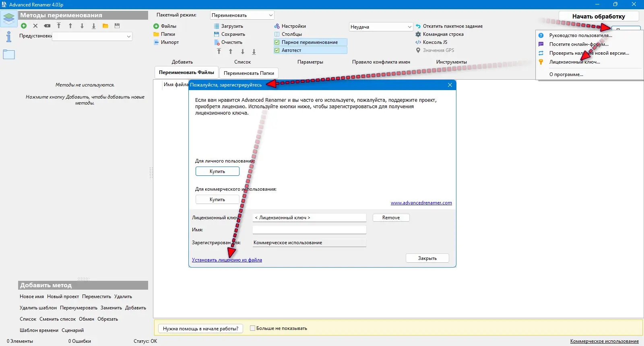This screenshot has height=346, width=644.
Task: Move method down in methods toolbar
Action: (82, 26)
